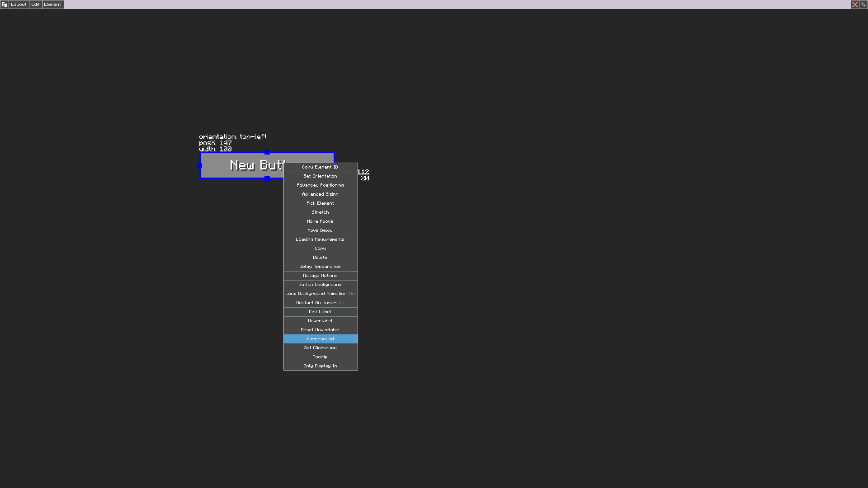Open Button Background settings

pyautogui.click(x=321, y=285)
